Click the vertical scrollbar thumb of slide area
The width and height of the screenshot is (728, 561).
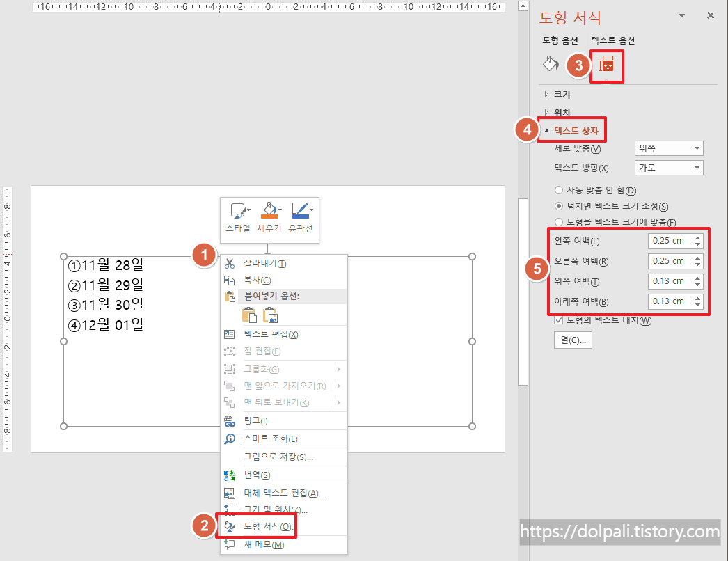coord(523,292)
